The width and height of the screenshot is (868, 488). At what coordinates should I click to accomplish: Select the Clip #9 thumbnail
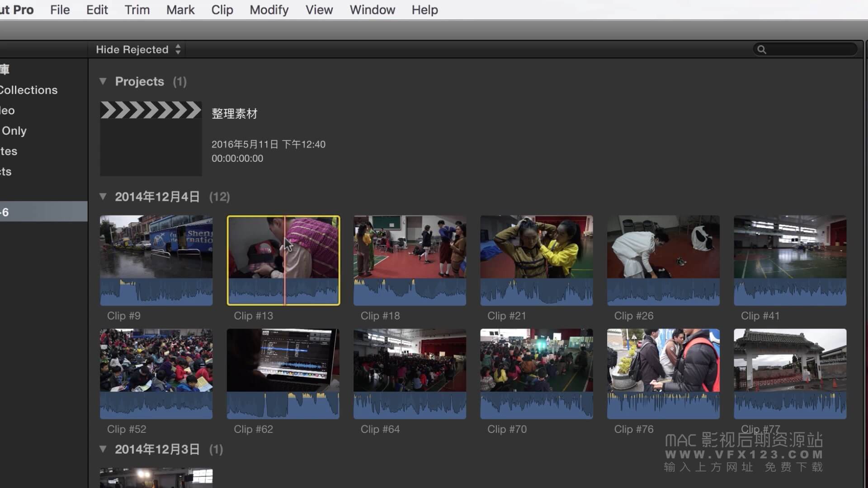pyautogui.click(x=156, y=260)
